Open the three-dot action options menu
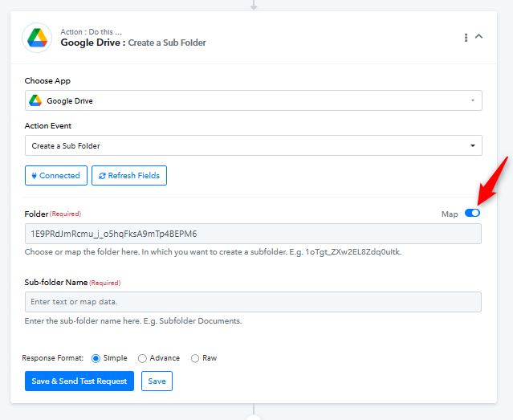 pyautogui.click(x=466, y=37)
